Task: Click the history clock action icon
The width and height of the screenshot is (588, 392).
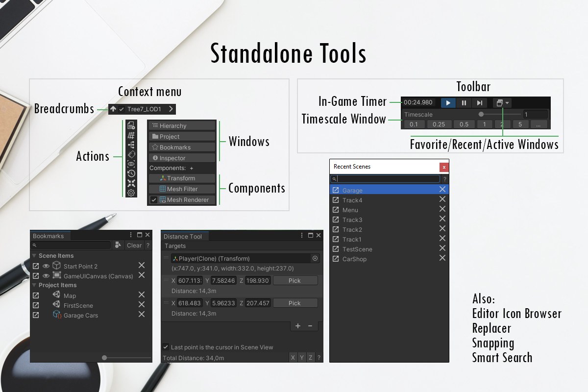Action: [131, 173]
